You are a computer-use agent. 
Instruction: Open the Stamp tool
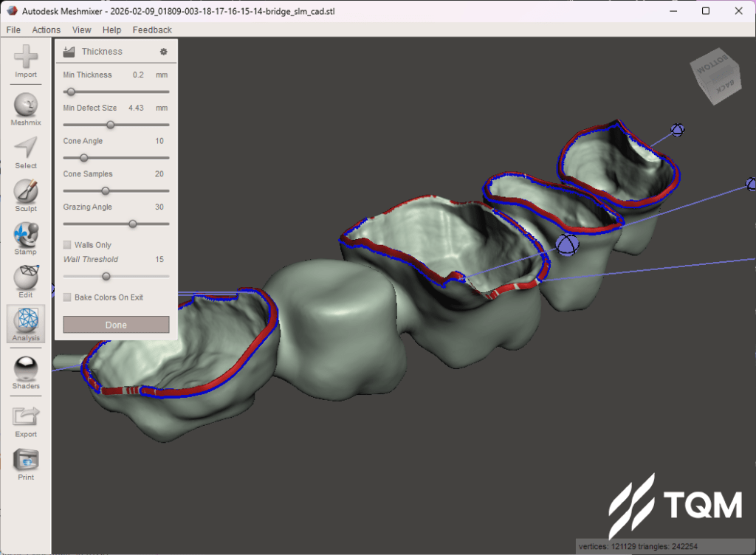pos(26,235)
